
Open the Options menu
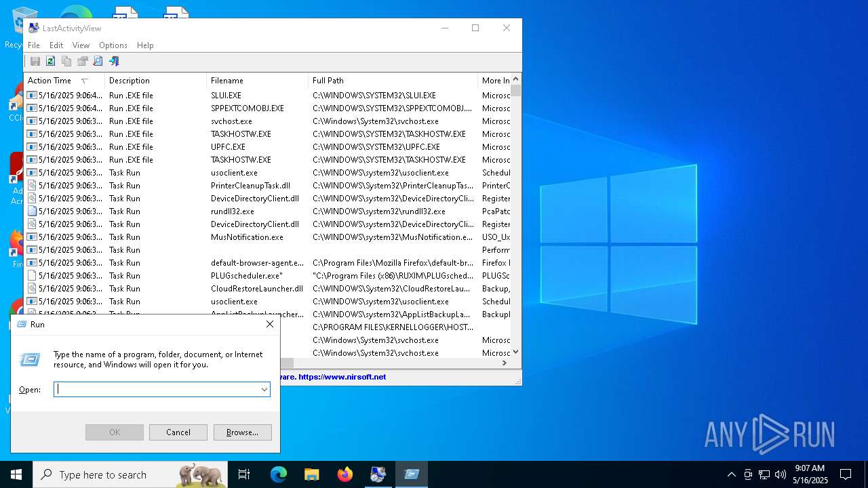click(x=113, y=45)
